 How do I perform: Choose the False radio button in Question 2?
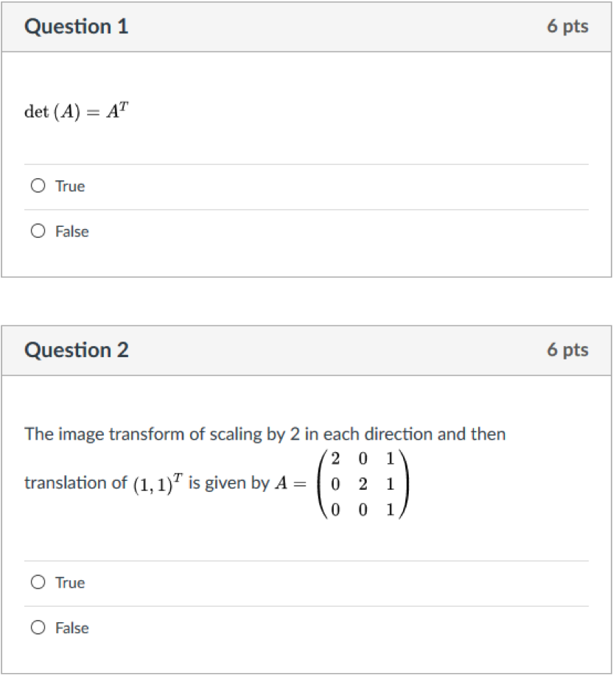(38, 627)
